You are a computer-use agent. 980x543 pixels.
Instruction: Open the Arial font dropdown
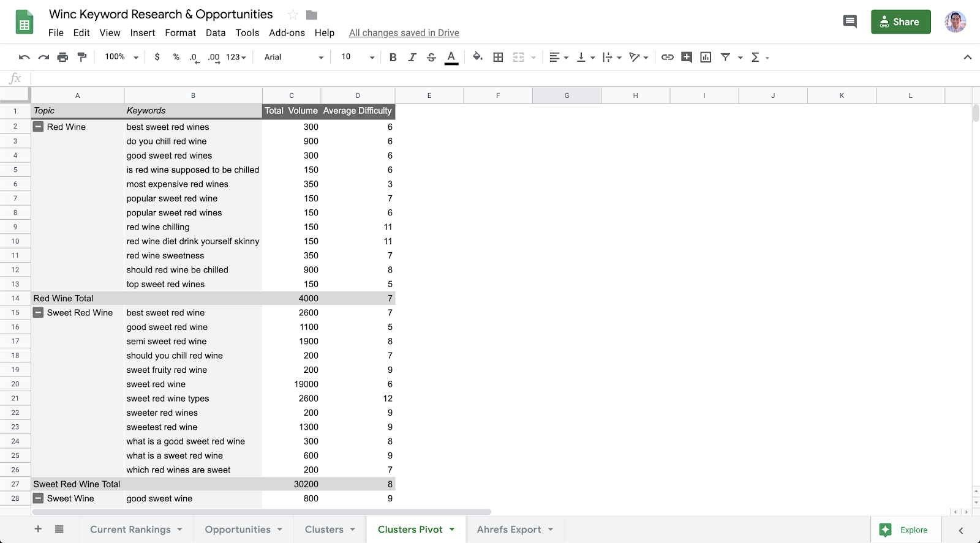pyautogui.click(x=294, y=57)
